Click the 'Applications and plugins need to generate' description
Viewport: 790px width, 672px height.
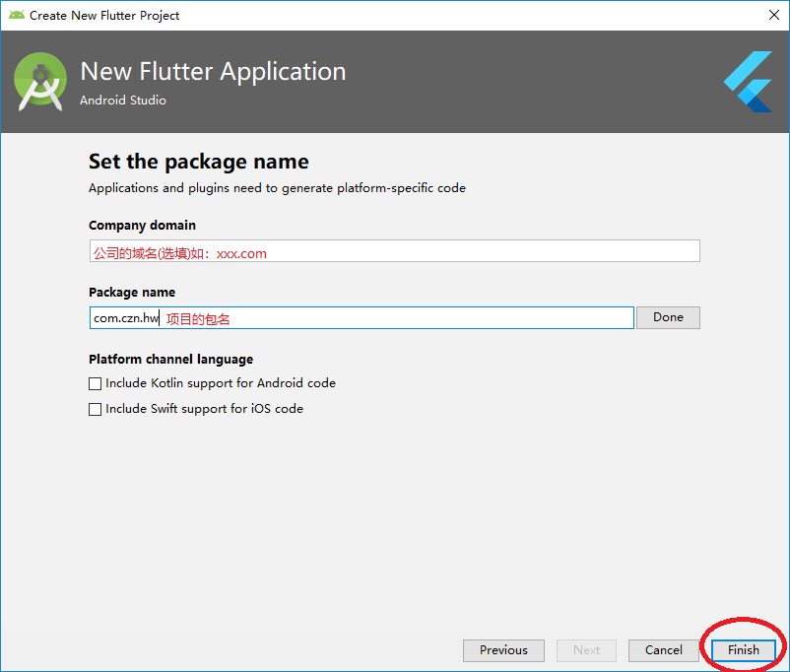(277, 188)
